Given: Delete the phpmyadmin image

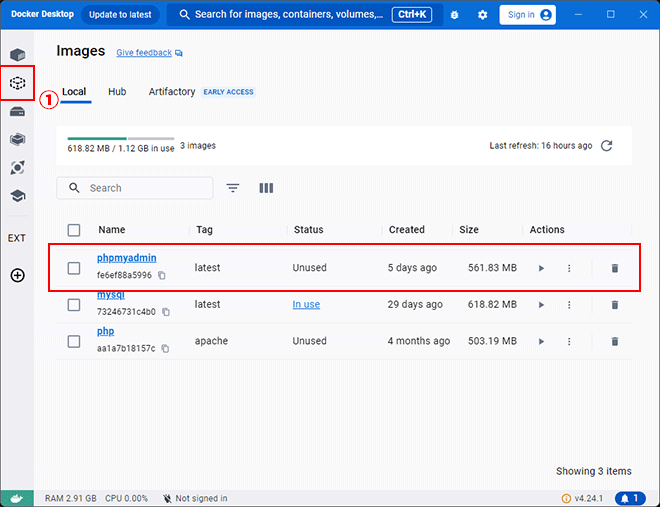Looking at the screenshot, I should pos(615,268).
